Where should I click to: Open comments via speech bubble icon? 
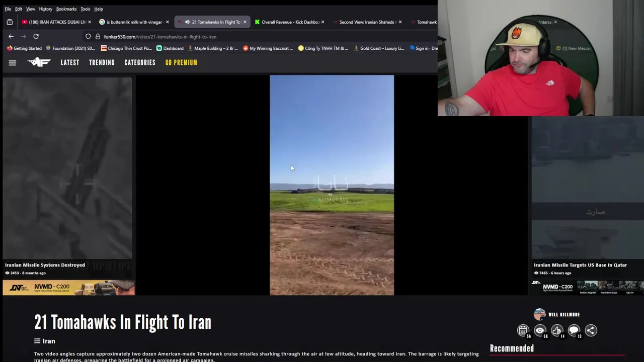[574, 330]
